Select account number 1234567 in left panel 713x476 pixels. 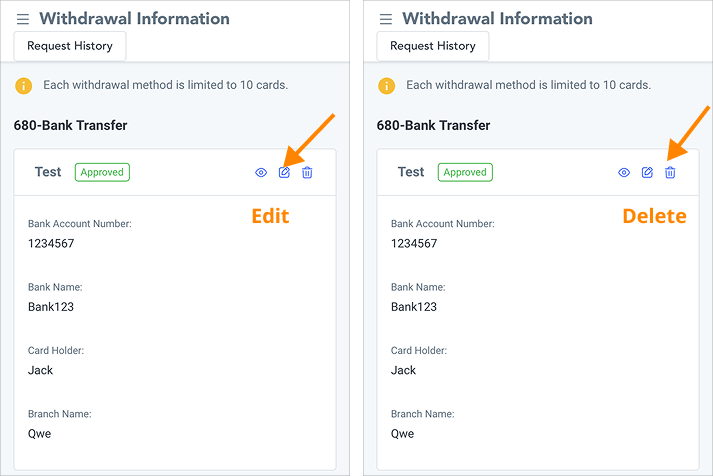point(51,243)
